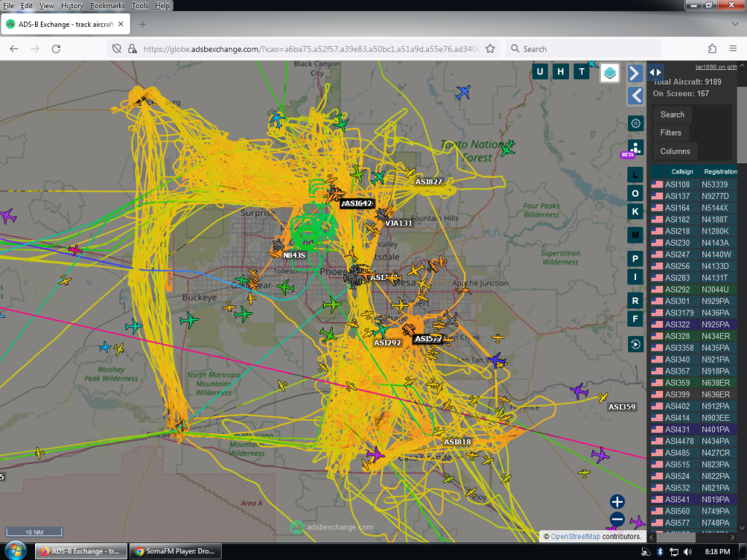The height and width of the screenshot is (560, 747).
Task: Click the ASI642 label on the map
Action: tap(357, 203)
